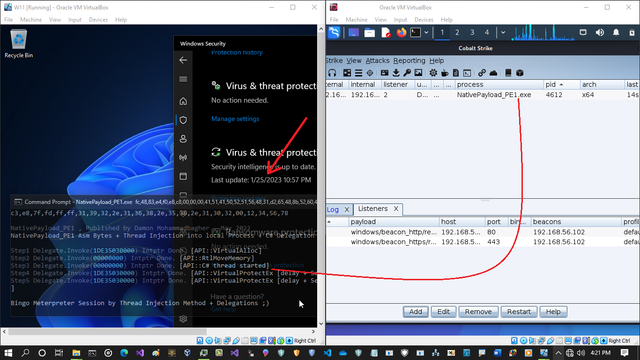Select the NativePayload_PE1.exe beacon row

pos(482,95)
